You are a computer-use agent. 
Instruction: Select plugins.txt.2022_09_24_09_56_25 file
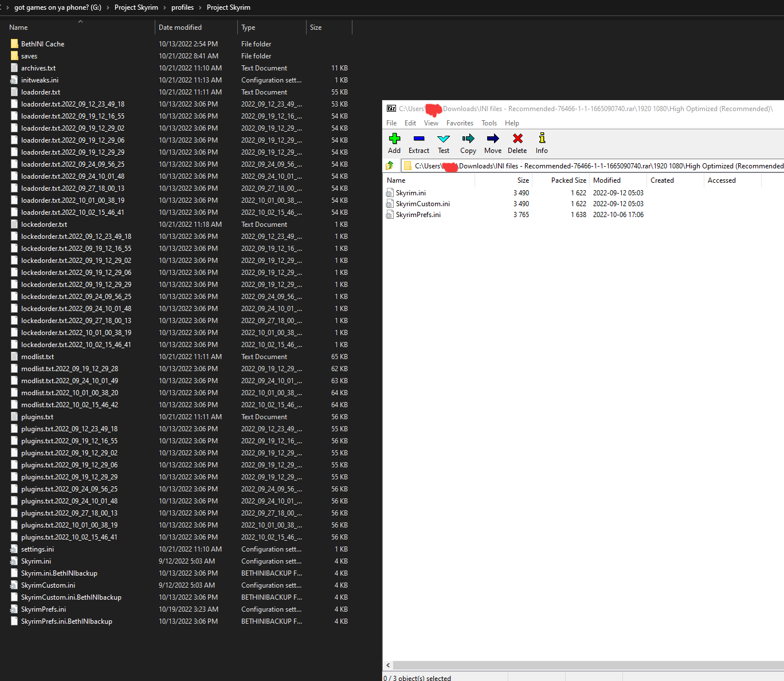tap(69, 489)
